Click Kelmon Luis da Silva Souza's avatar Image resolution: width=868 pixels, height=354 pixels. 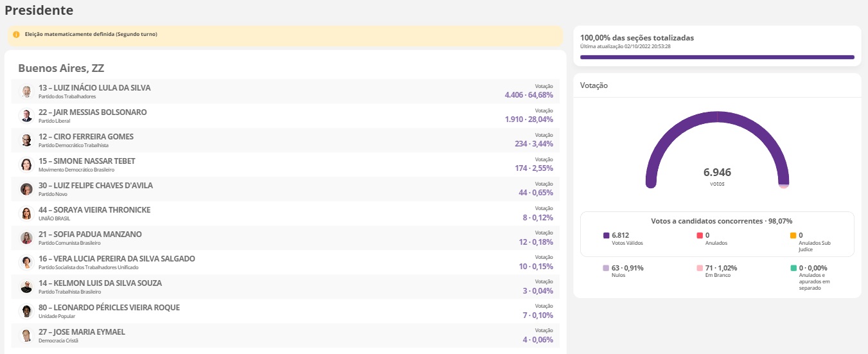pyautogui.click(x=26, y=287)
